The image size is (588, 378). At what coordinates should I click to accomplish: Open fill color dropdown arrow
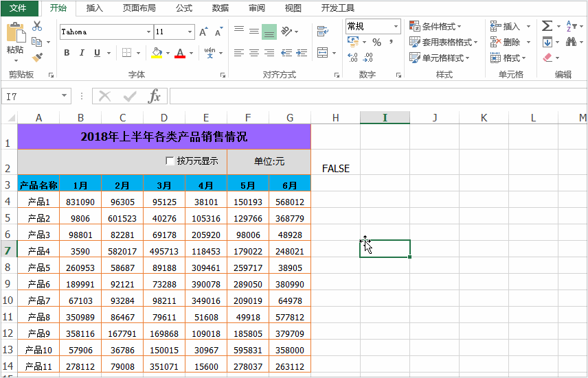point(168,54)
